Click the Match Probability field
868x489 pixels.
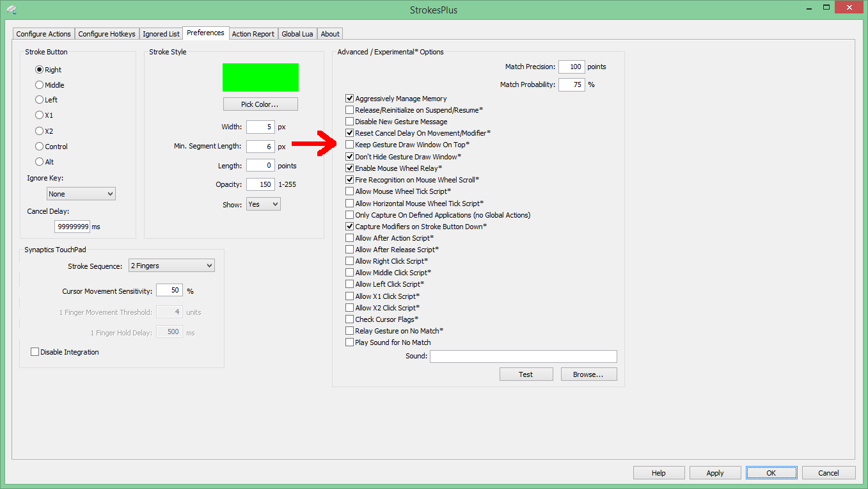[x=572, y=84]
